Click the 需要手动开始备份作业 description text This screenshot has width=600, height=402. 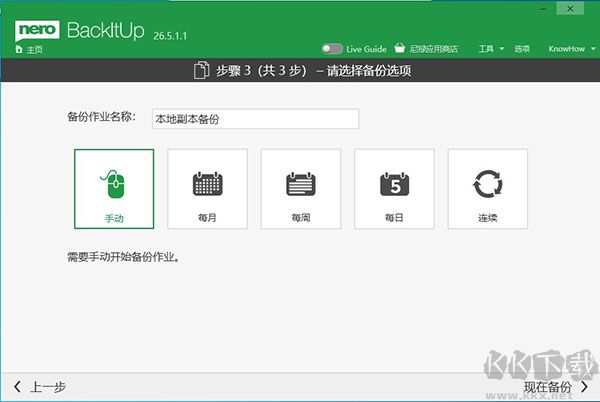pyautogui.click(x=123, y=257)
